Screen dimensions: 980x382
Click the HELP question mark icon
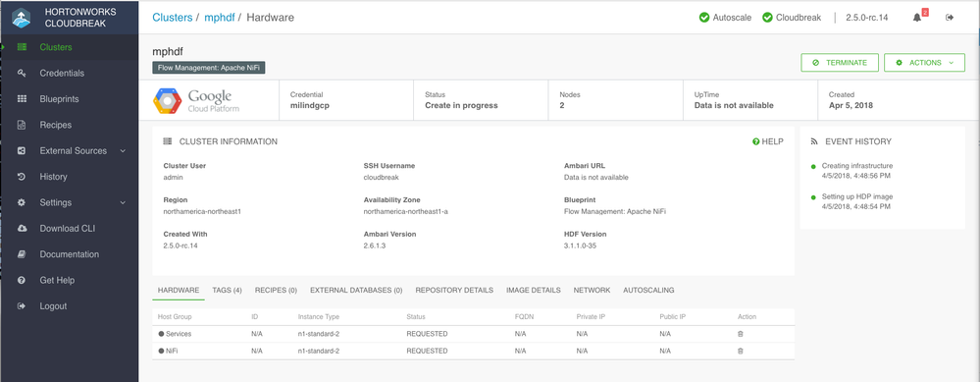pyautogui.click(x=756, y=142)
